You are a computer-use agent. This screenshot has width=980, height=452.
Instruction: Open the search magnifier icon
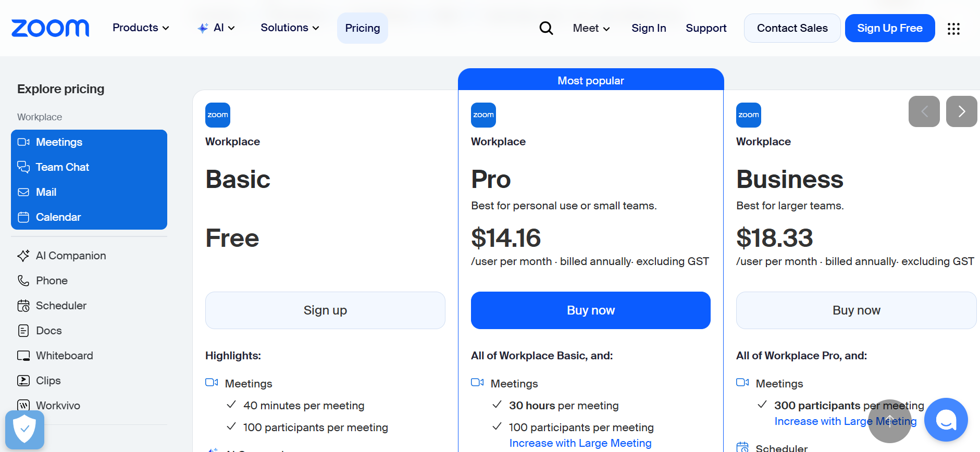(x=546, y=28)
